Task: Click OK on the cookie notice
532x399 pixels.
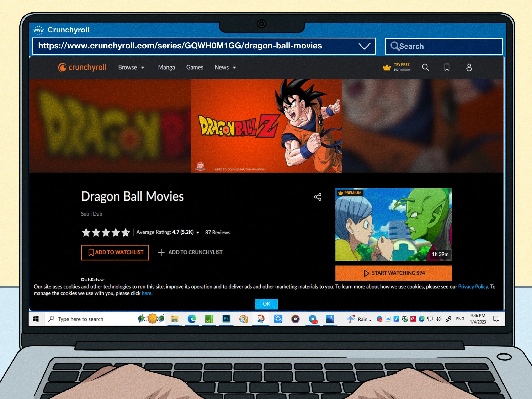Action: (x=266, y=304)
